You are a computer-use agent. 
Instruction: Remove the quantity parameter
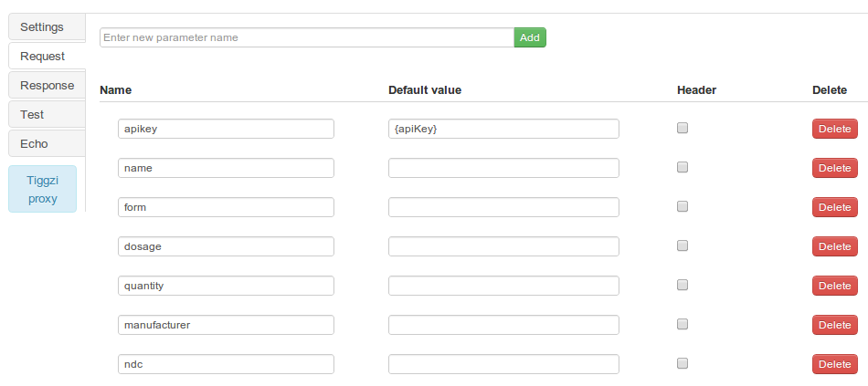834,286
